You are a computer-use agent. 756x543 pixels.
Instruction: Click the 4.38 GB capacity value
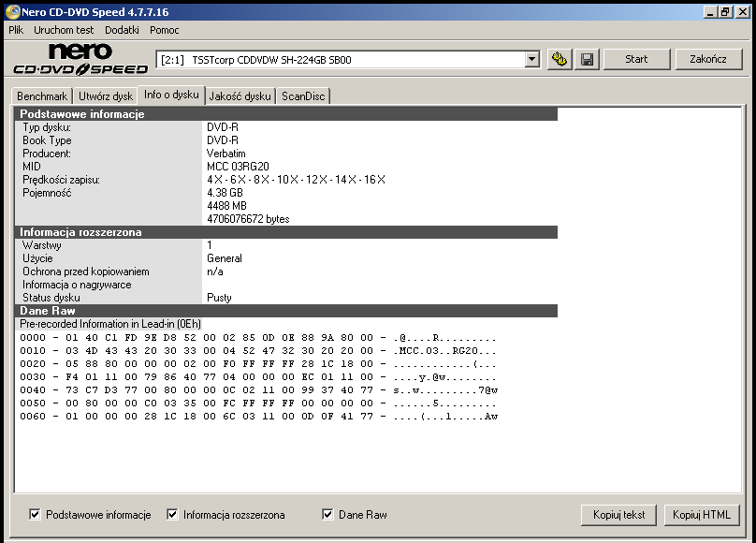225,193
